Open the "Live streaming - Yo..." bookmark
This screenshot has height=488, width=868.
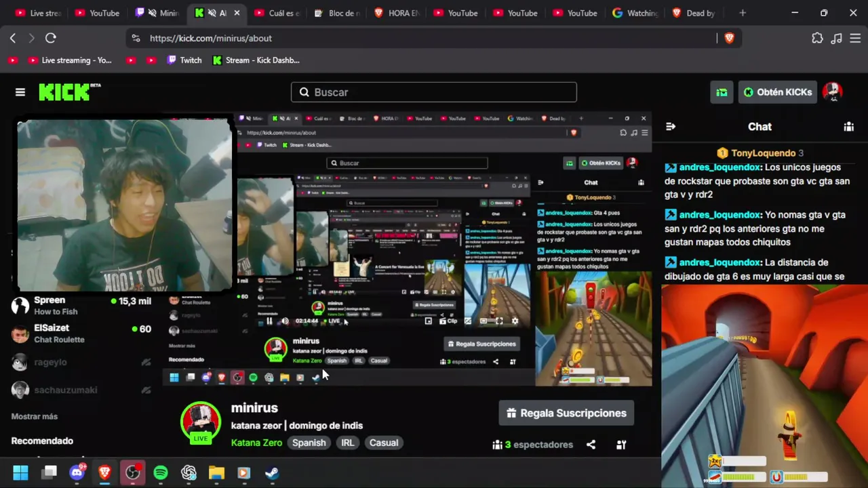pos(70,60)
